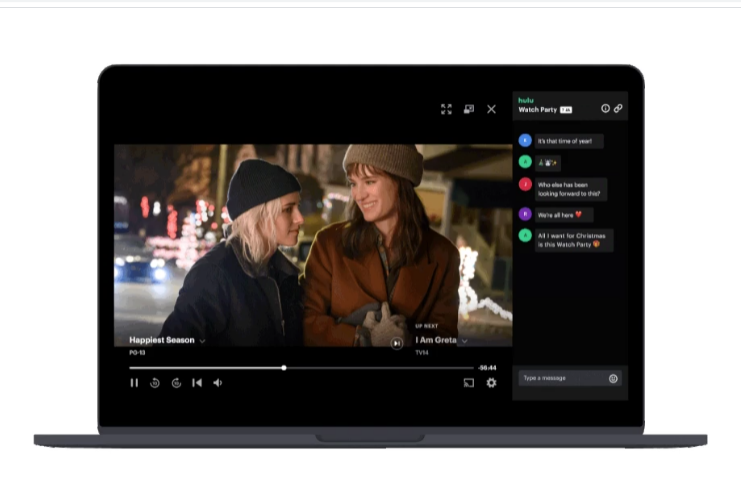The height and width of the screenshot is (486, 741).
Task: Click green avatar beside "All I want for Christmas"
Action: (525, 235)
